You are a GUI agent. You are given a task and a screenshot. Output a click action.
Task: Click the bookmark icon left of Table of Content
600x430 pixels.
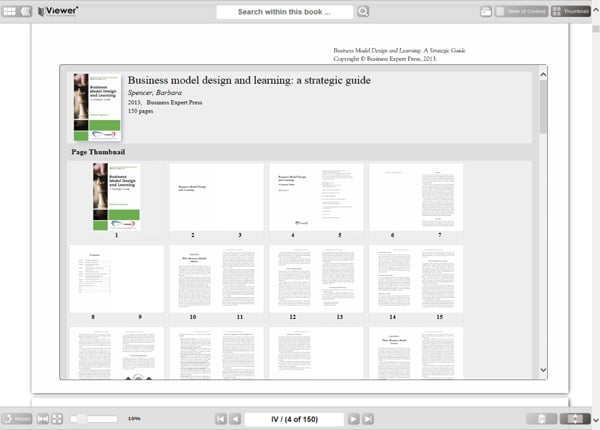486,11
